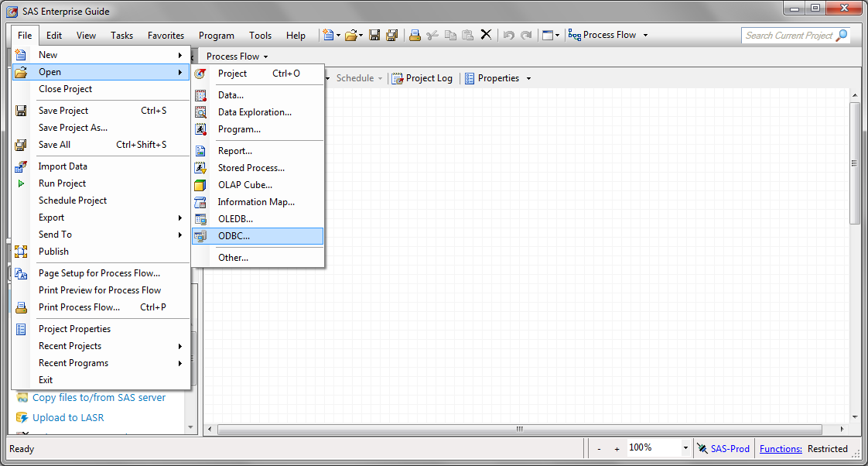Click the Functions restricted link
This screenshot has height=466, width=868.
(780, 448)
